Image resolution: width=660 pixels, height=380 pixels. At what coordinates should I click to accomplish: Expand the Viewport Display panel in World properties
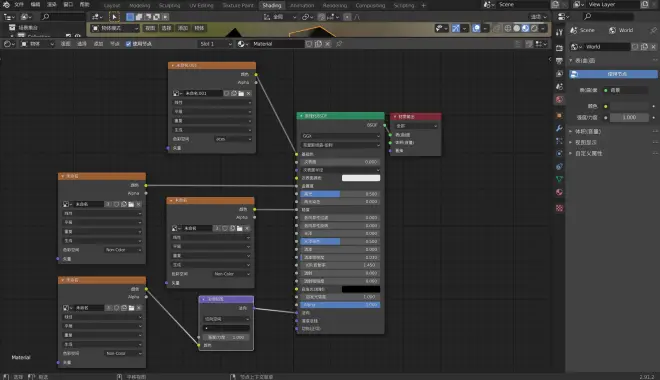tap(585, 143)
